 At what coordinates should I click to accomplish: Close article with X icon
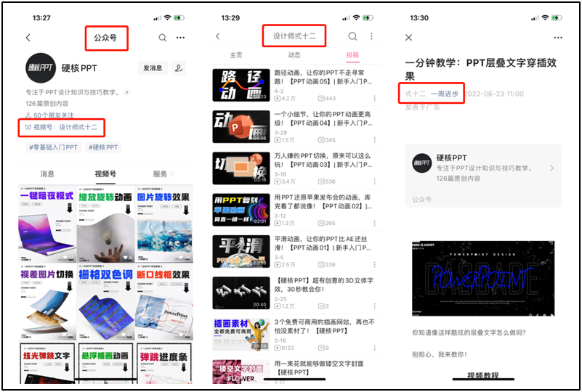tap(408, 38)
